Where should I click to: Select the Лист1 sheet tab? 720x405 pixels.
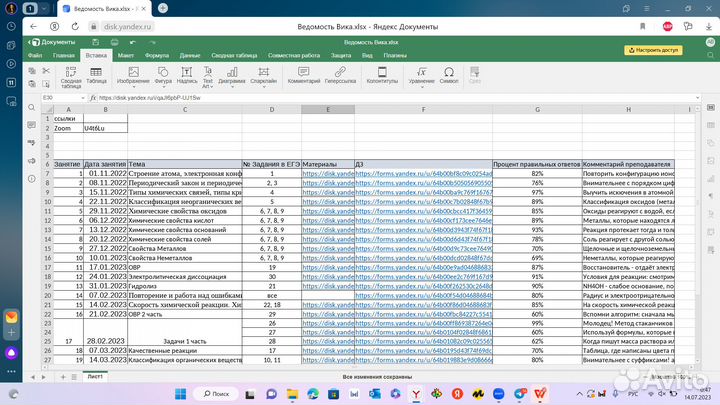point(95,377)
